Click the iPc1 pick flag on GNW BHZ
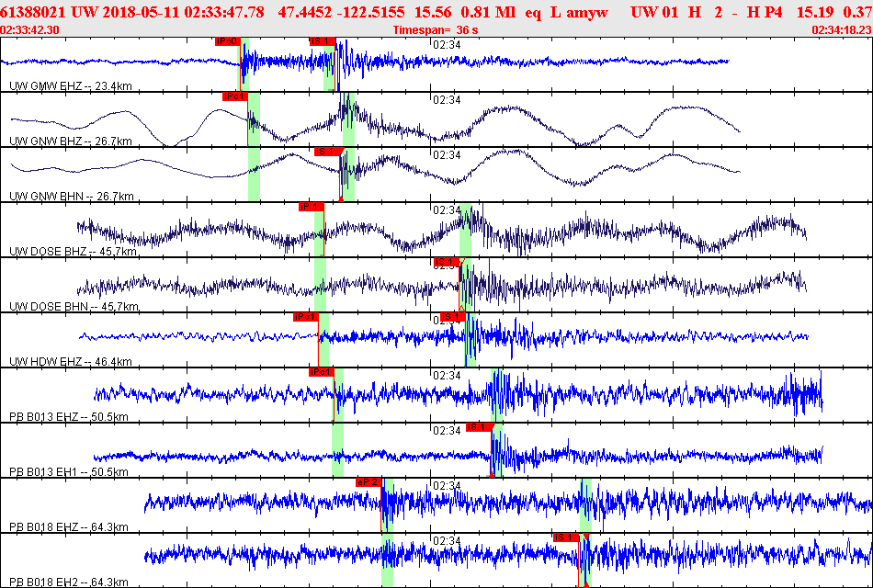This screenshot has height=588, width=873. coord(234,96)
